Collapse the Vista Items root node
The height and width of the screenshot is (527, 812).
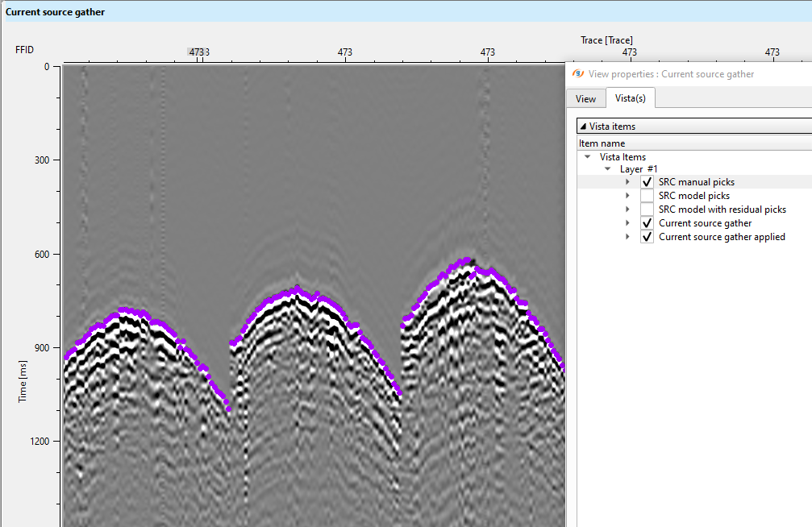tap(589, 157)
